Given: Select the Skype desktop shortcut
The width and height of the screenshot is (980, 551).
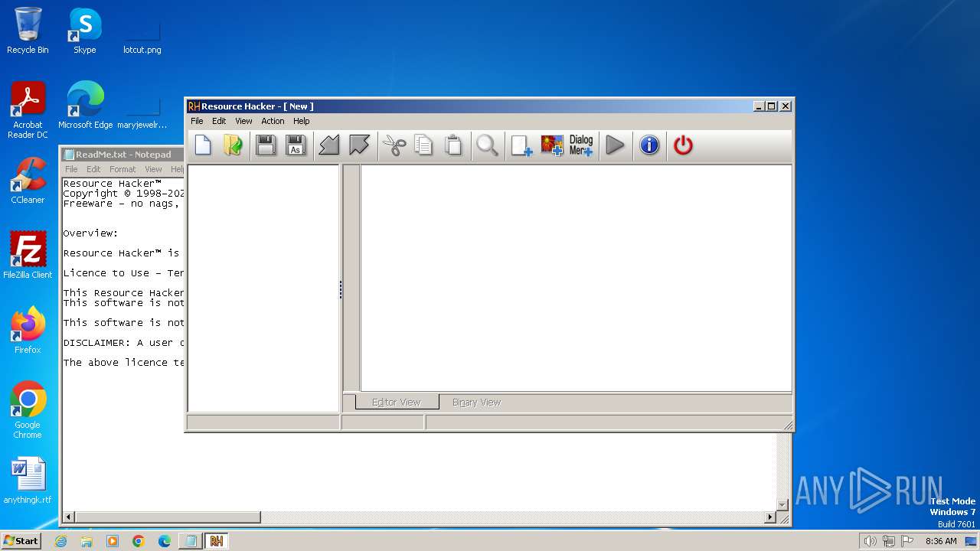Looking at the screenshot, I should tap(84, 31).
